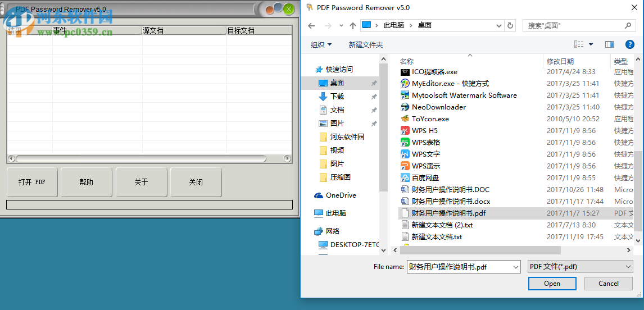Click blue round button in PDF Password Remover
The image size is (644, 310).
(x=279, y=8)
